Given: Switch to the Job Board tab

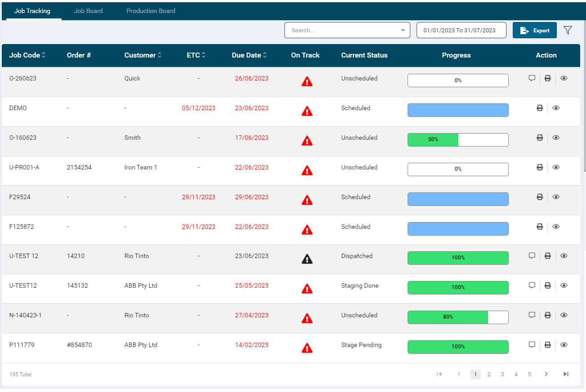Looking at the screenshot, I should tap(88, 11).
